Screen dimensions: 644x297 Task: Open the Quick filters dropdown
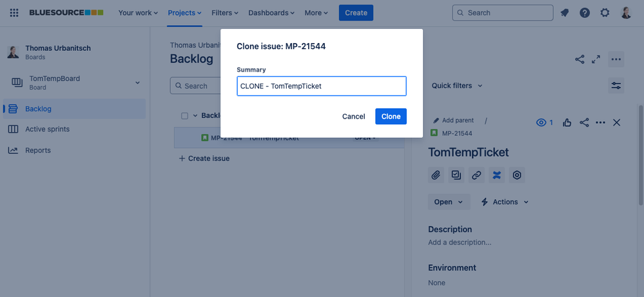(x=456, y=86)
